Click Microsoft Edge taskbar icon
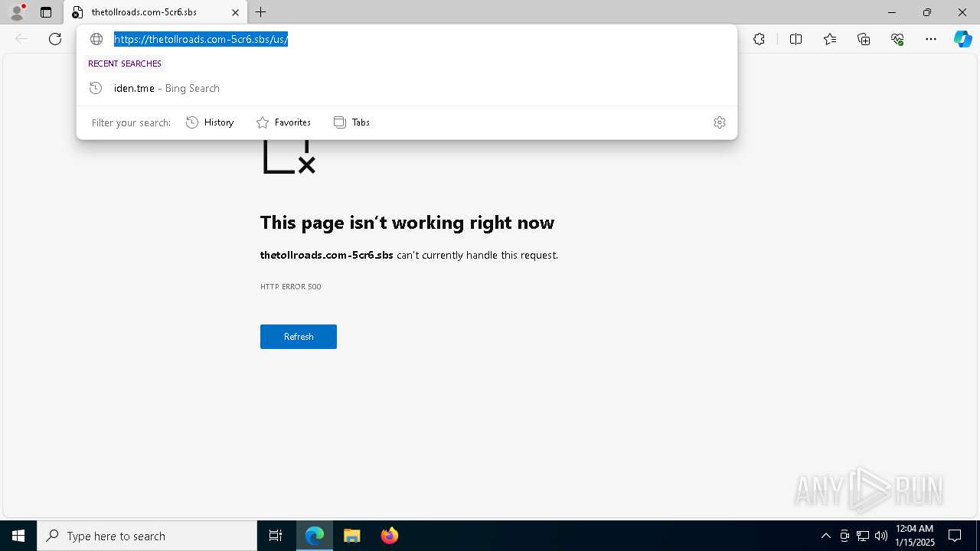Image resolution: width=980 pixels, height=551 pixels. pyautogui.click(x=315, y=536)
